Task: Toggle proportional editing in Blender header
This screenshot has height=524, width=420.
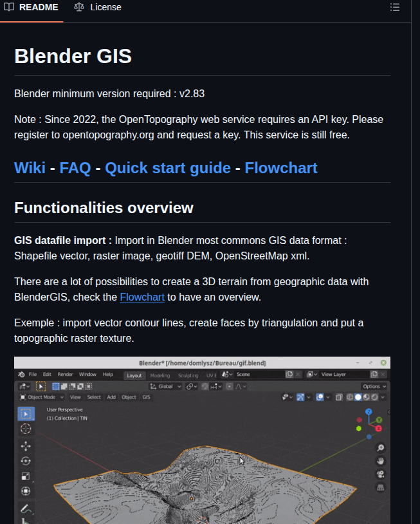Action: (x=230, y=387)
